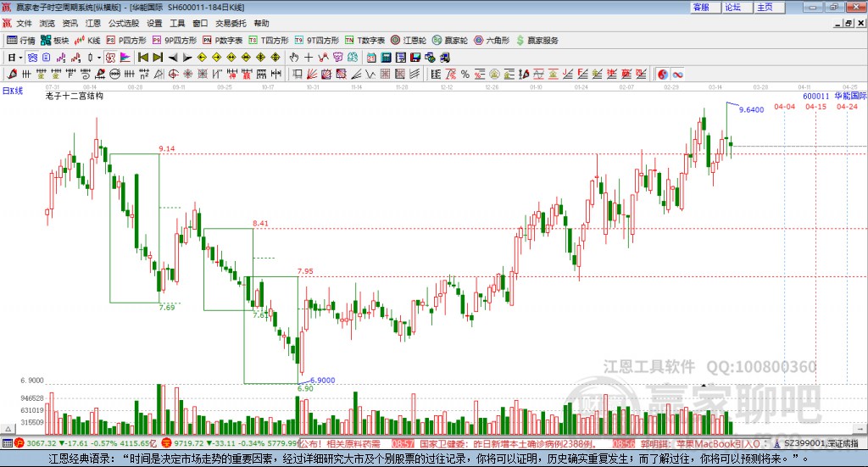The width and height of the screenshot is (868, 467).
Task: Open the T数字表 time number table
Action: (364, 41)
